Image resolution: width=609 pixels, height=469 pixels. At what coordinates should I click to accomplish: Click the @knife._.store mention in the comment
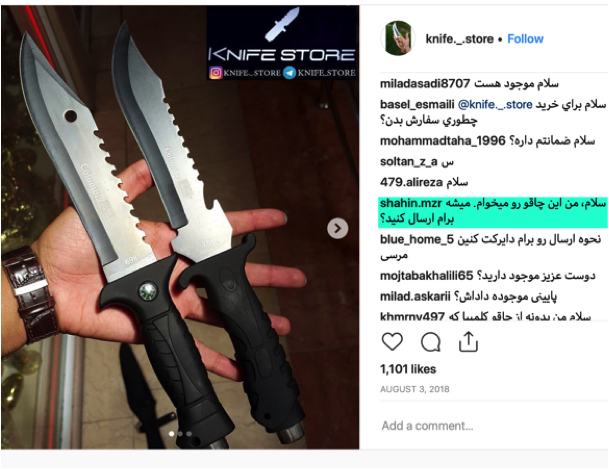[495, 104]
